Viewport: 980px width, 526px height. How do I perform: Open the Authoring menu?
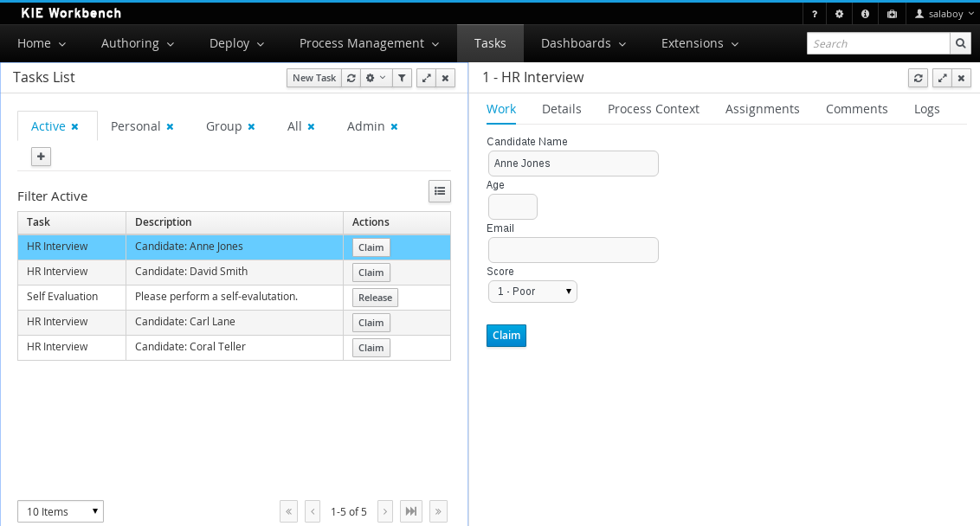pyautogui.click(x=138, y=43)
